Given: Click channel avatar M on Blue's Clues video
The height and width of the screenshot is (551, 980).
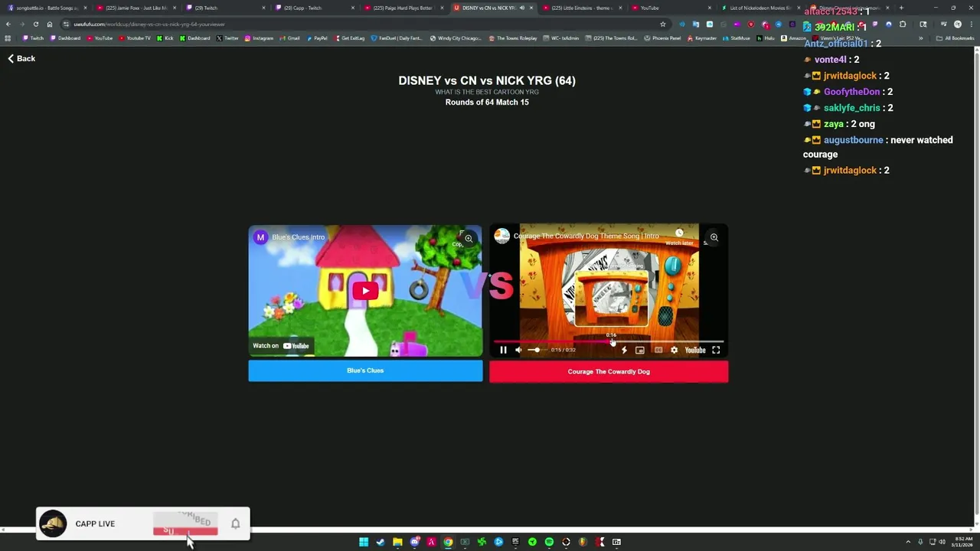Looking at the screenshot, I should tap(260, 237).
